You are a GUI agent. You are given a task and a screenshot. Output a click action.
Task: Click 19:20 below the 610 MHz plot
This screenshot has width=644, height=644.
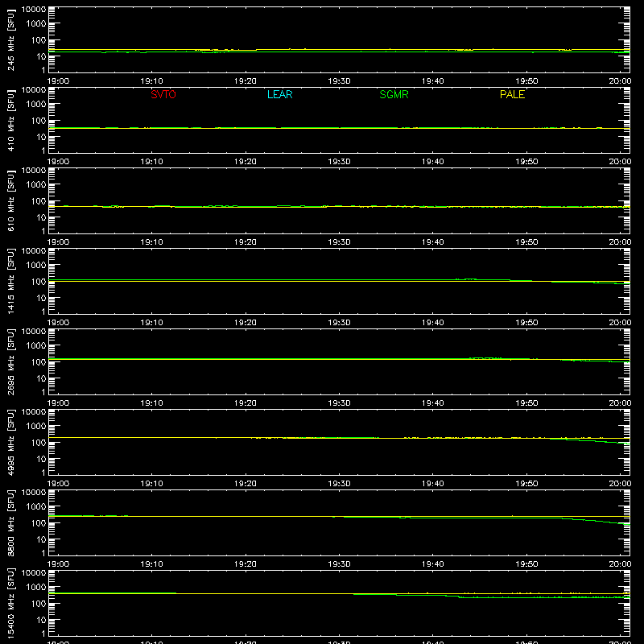coord(246,242)
